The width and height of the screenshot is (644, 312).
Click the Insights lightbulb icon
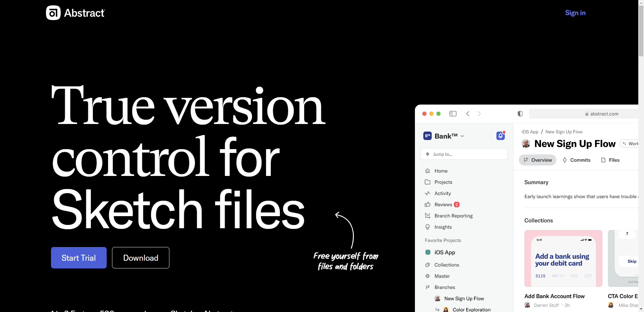[x=428, y=227]
